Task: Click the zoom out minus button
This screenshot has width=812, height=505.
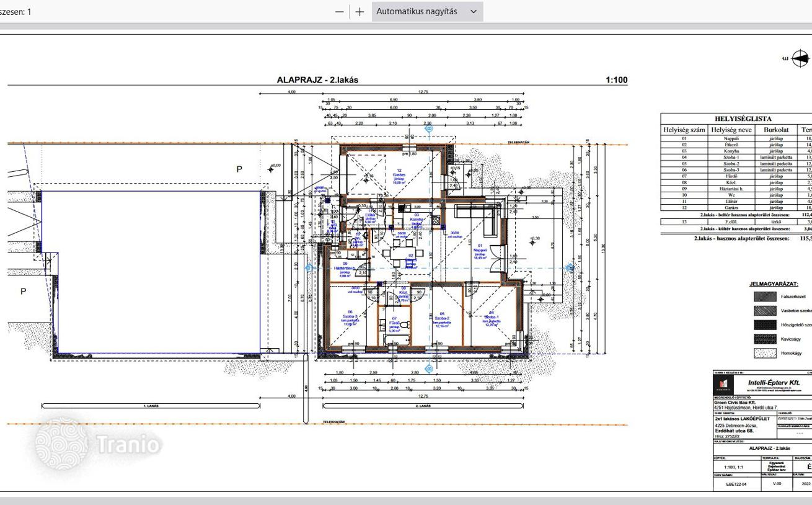Action: pos(339,12)
